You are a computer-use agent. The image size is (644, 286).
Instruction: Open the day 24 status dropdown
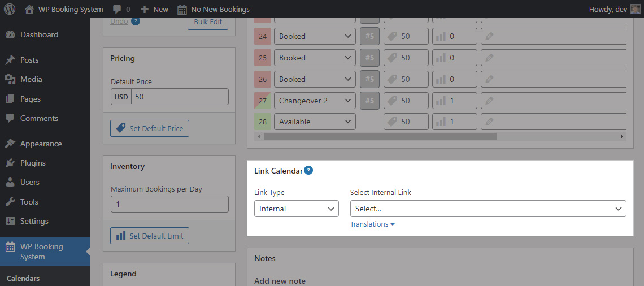tap(315, 36)
